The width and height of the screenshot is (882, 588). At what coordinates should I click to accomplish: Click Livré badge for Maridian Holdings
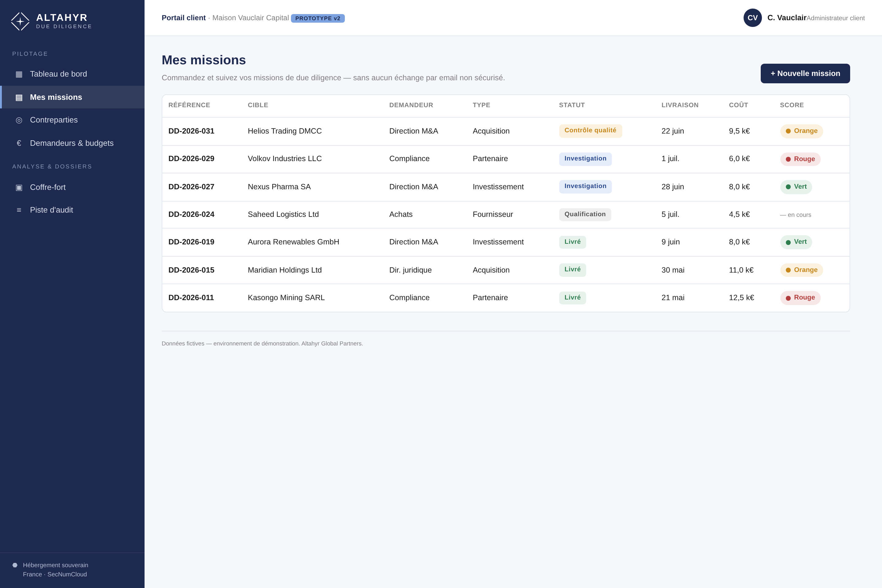click(x=573, y=270)
